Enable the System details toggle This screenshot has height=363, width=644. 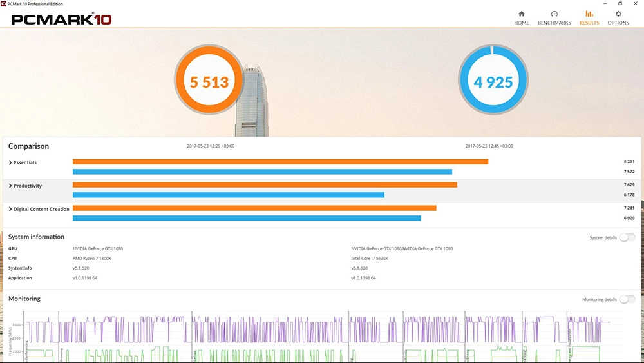pos(627,238)
